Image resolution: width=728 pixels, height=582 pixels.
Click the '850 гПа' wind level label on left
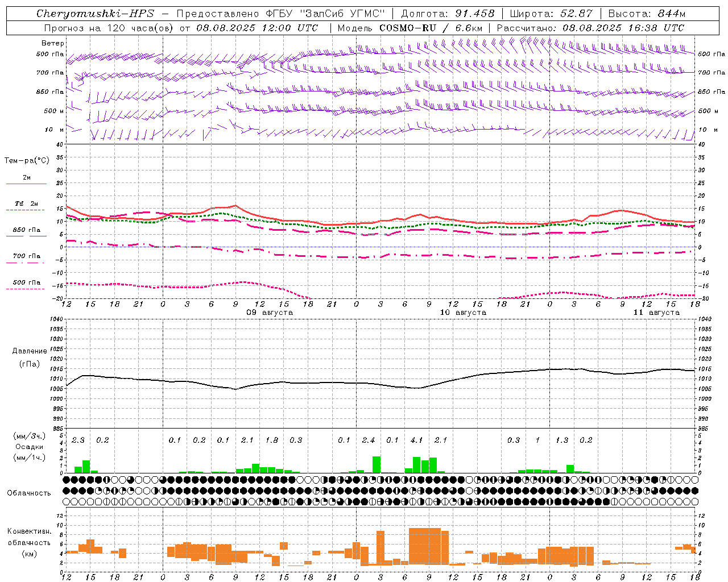[51, 92]
